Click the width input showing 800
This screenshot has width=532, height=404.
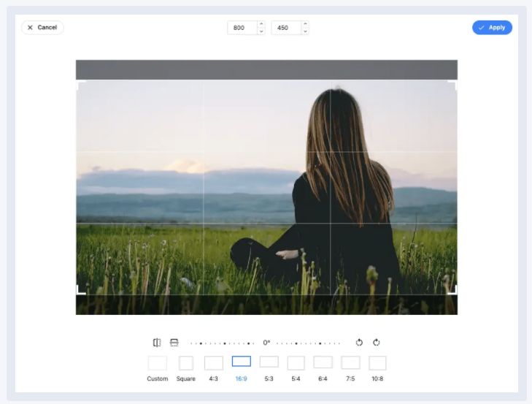pos(242,28)
